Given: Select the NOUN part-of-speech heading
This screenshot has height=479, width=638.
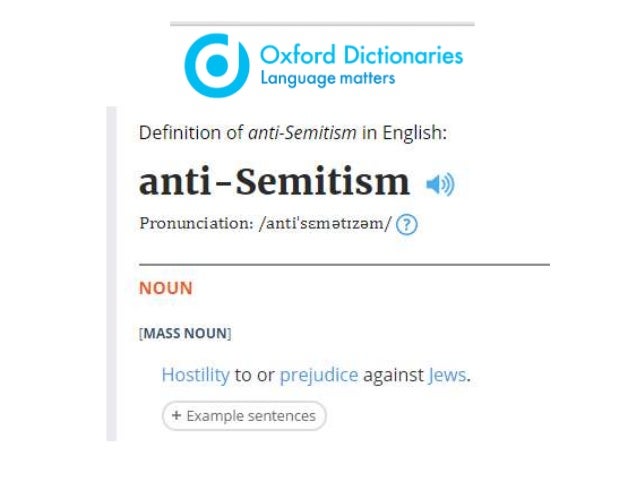Looking at the screenshot, I should pyautogui.click(x=166, y=288).
